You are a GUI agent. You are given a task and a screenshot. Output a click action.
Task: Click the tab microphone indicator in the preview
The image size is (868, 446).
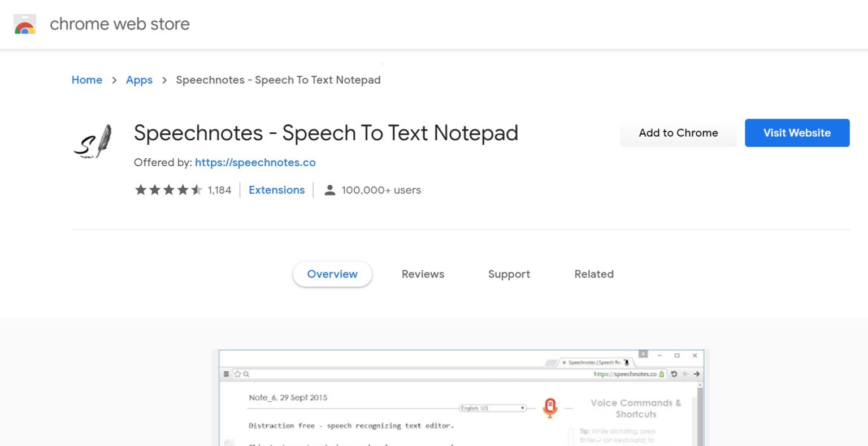(x=626, y=362)
